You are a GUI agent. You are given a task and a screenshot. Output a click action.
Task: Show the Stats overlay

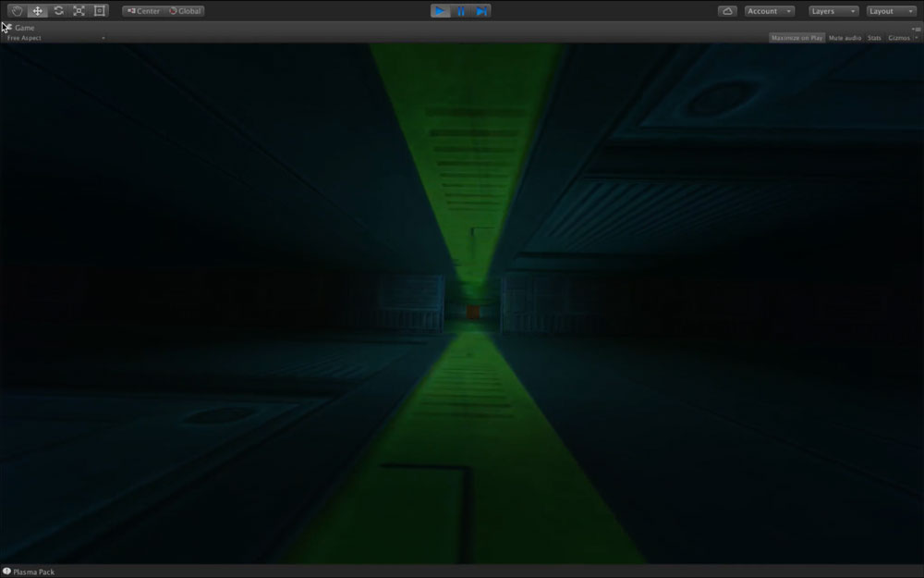(874, 38)
